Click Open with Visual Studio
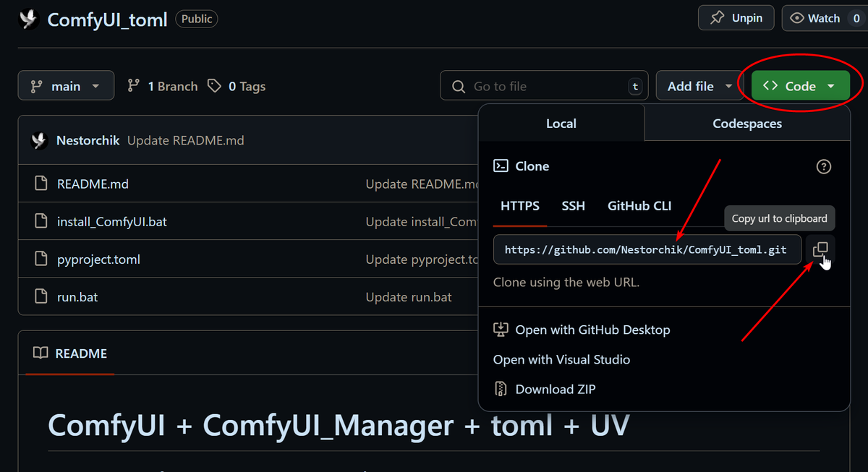Screen dimensions: 868x472 pyautogui.click(x=561, y=359)
